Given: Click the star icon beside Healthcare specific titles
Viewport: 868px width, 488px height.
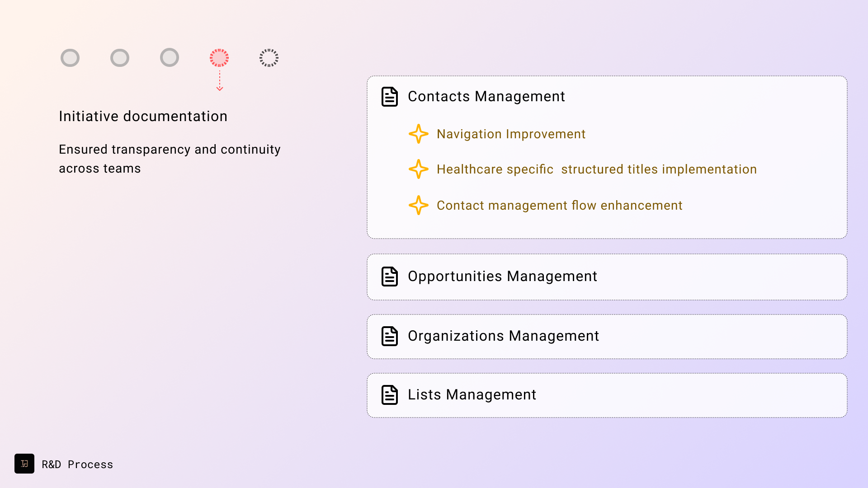Looking at the screenshot, I should point(418,169).
